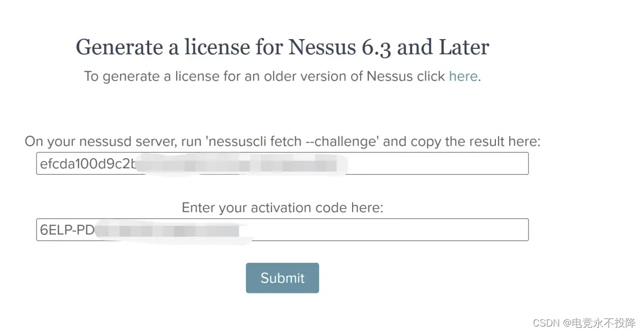Activate the Submit control
This screenshot has width=644, height=333.
[x=282, y=278]
